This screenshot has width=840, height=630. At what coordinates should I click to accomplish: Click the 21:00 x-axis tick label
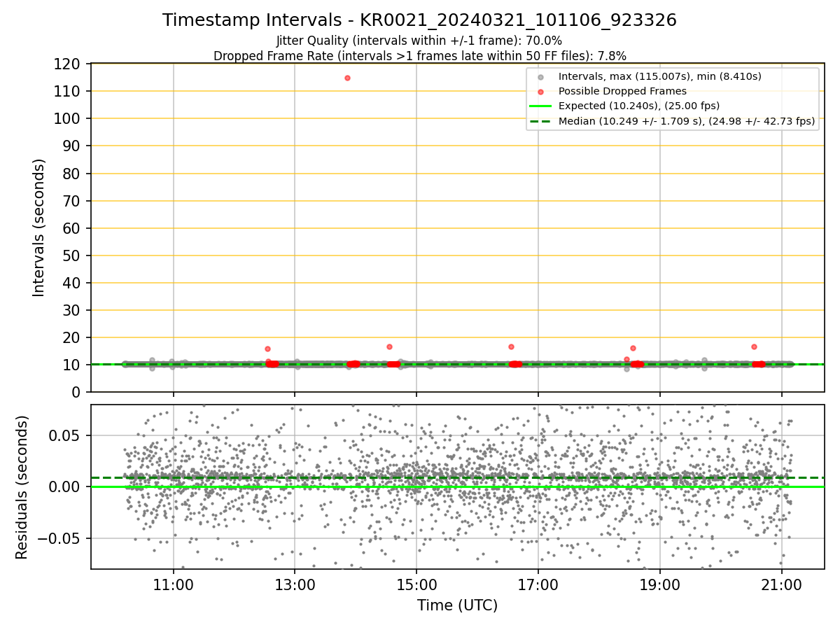click(782, 584)
